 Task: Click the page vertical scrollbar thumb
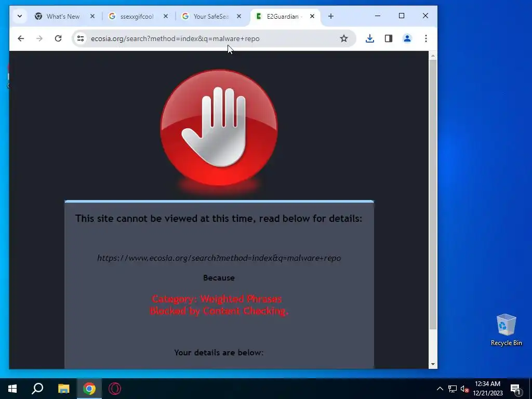point(433,194)
